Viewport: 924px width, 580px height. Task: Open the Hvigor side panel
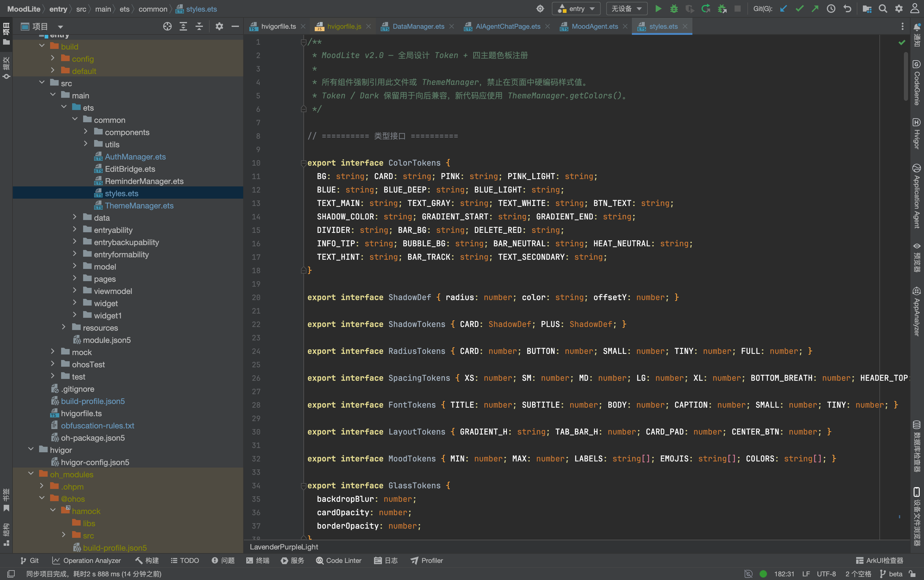[x=916, y=134]
